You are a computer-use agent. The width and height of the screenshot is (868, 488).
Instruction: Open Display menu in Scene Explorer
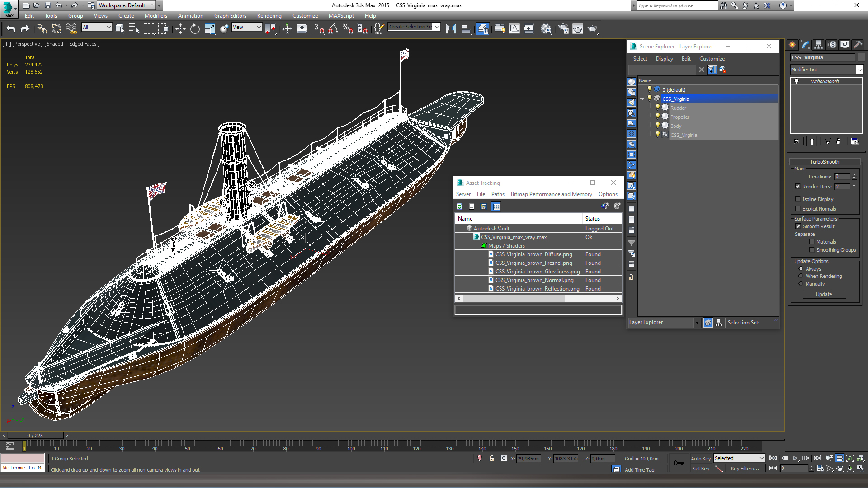click(664, 59)
